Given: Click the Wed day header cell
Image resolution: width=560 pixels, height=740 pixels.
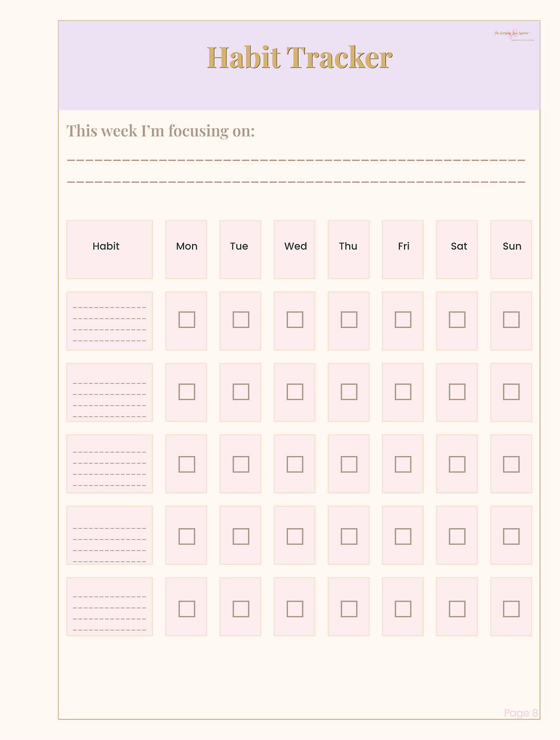Looking at the screenshot, I should click(x=295, y=250).
